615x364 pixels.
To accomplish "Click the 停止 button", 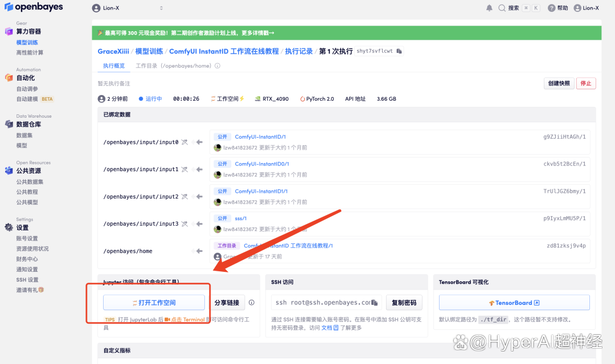I will (x=586, y=84).
